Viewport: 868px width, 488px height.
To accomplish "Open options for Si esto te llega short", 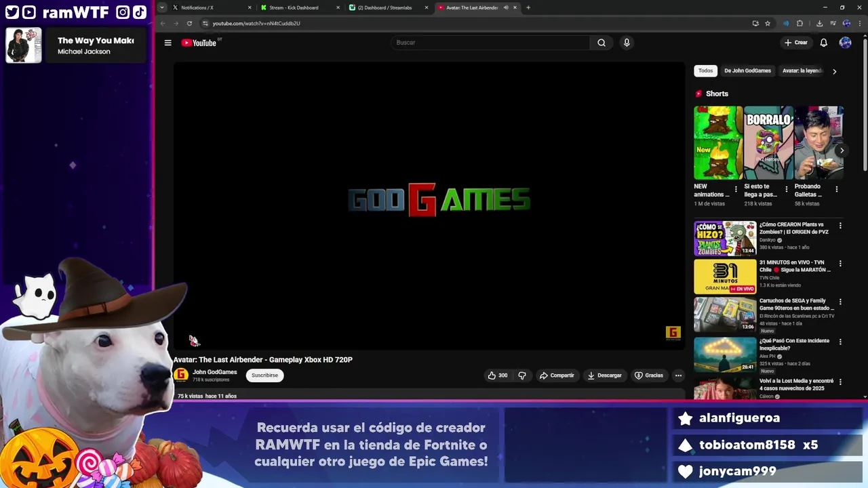I will coord(787,189).
